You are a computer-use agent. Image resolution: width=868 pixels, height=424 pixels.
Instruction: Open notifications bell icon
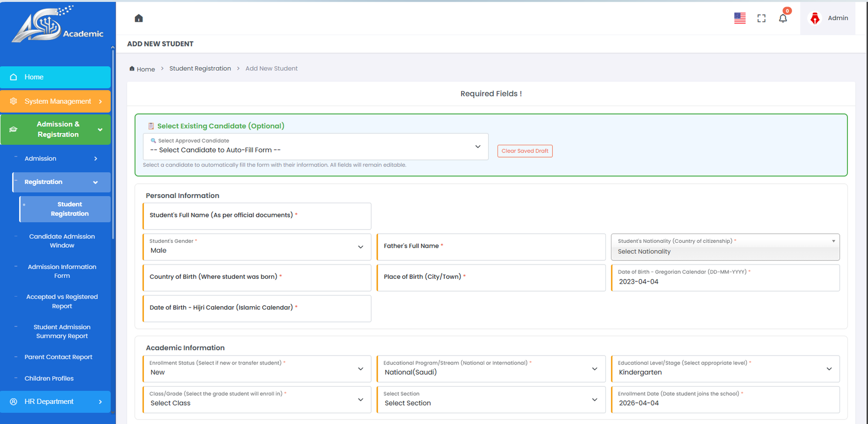[783, 18]
